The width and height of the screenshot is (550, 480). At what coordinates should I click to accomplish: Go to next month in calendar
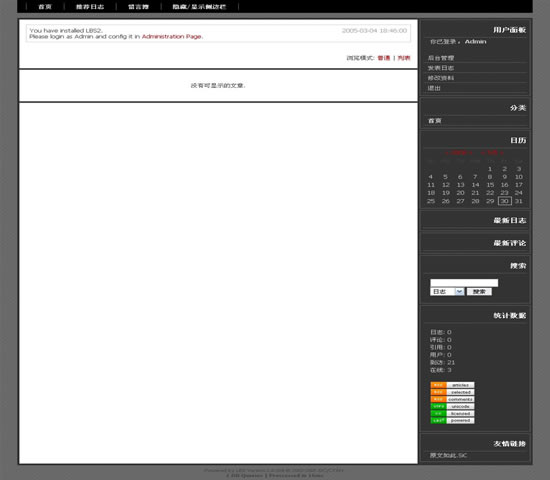tap(502, 153)
